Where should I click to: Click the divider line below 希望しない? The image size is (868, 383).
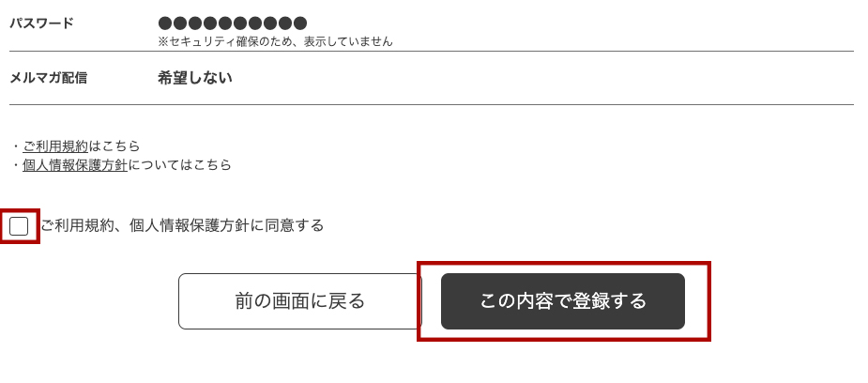432,104
